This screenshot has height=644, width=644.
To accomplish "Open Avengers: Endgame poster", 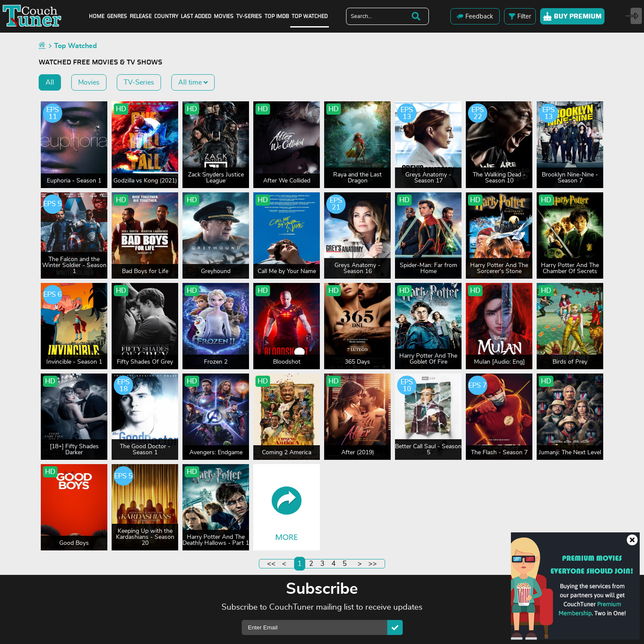I will [216, 416].
